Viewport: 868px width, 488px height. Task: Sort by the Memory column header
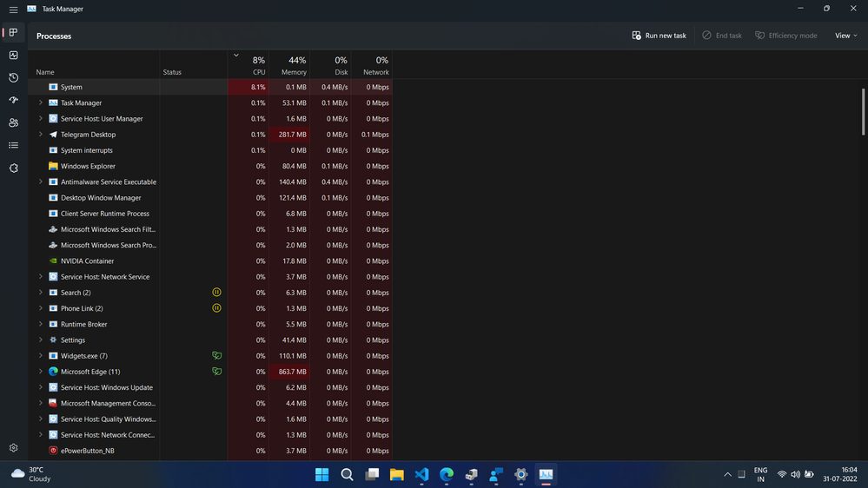289,65
